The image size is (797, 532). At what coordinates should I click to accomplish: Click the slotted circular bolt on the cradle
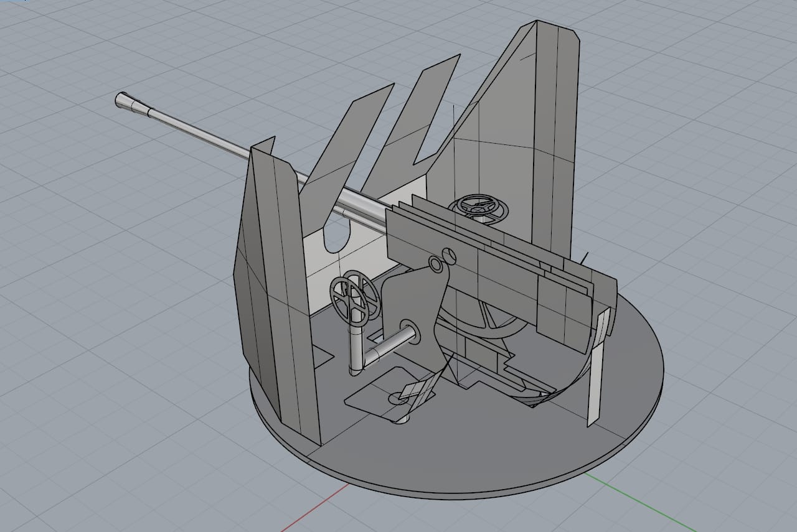(x=448, y=254)
